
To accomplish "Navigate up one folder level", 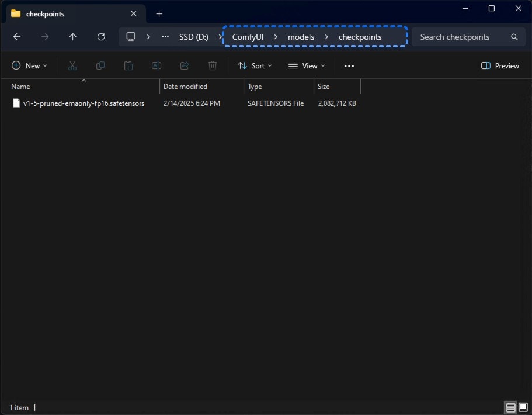I will point(72,36).
